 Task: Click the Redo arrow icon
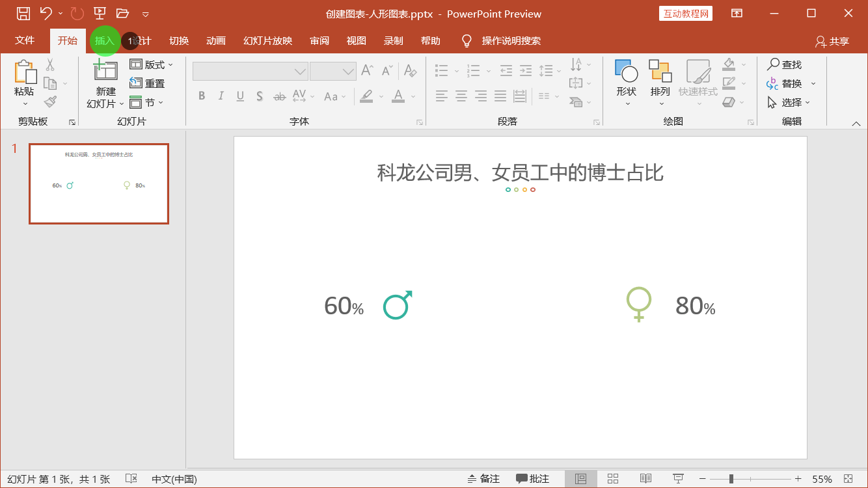click(x=77, y=13)
